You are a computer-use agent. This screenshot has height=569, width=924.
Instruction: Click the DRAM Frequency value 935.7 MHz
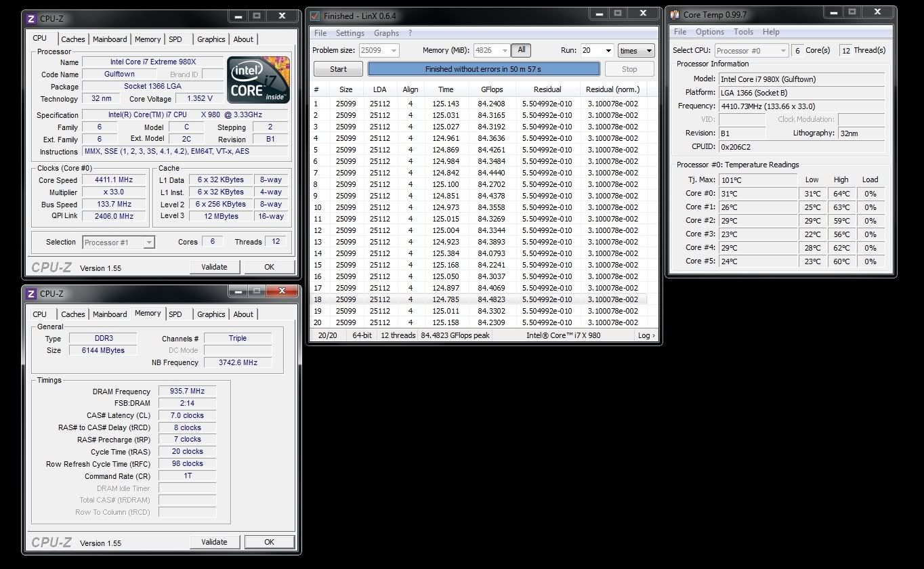click(x=188, y=392)
